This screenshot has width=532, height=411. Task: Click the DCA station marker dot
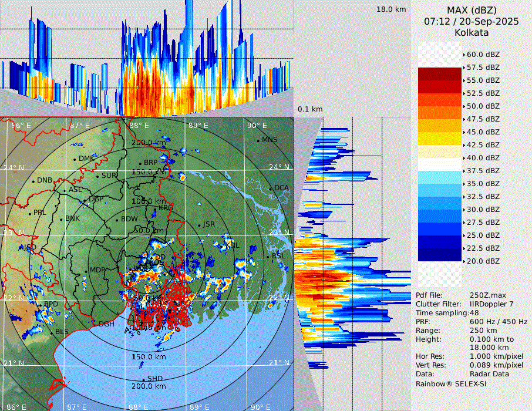tap(270, 188)
